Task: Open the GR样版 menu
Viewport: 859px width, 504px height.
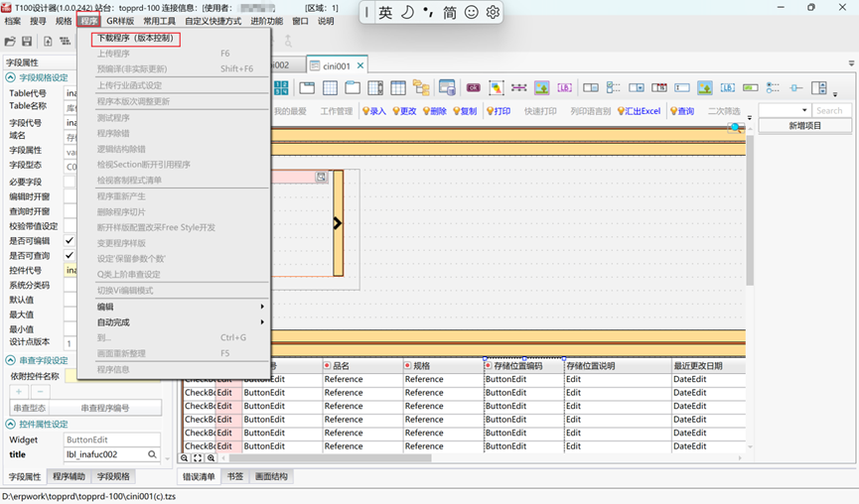Action: (120, 21)
